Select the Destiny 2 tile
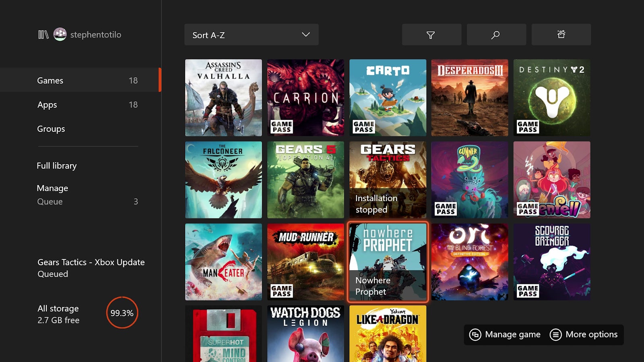Screen dimensions: 644x362 [552, 98]
